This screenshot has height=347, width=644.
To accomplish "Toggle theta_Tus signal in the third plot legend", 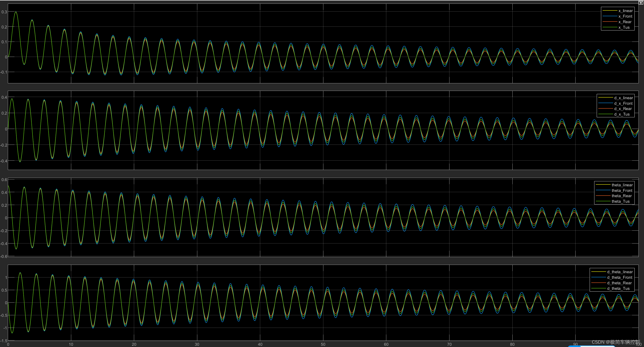I will pyautogui.click(x=614, y=201).
